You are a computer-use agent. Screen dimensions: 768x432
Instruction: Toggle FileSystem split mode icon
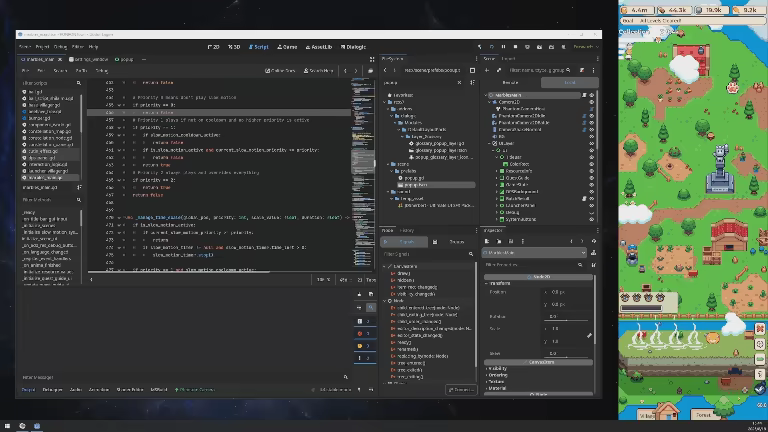pos(472,70)
